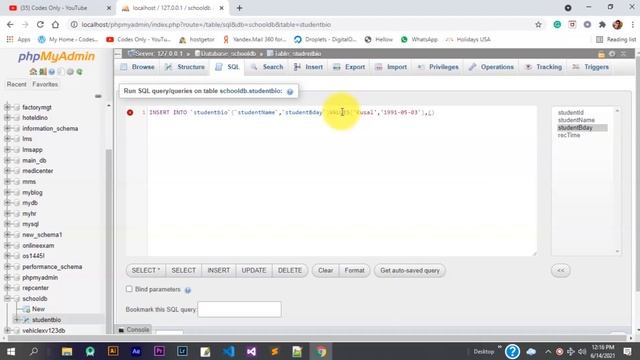Open the Export tab

coord(349,67)
